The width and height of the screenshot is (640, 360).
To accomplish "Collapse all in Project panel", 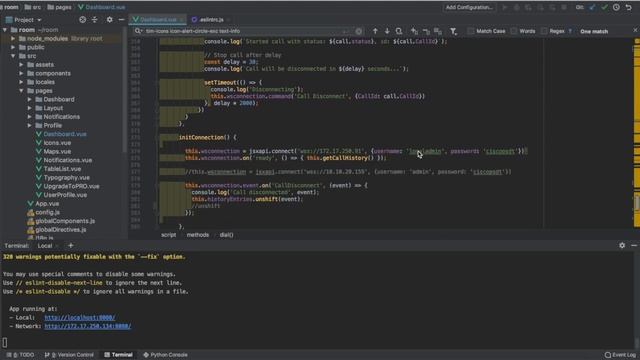I will [x=95, y=19].
